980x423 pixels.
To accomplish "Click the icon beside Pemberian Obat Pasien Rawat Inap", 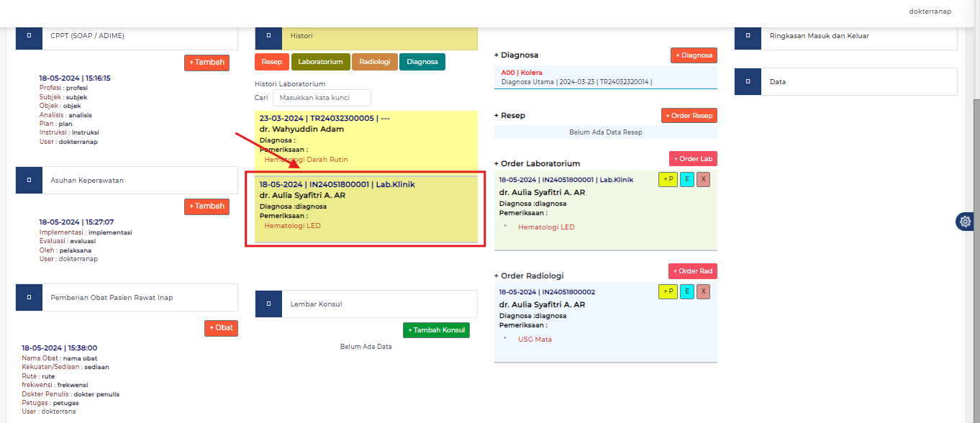I will [x=29, y=297].
